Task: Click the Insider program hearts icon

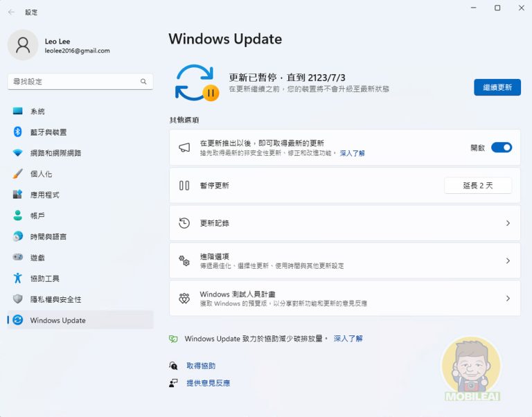Action: (184, 299)
